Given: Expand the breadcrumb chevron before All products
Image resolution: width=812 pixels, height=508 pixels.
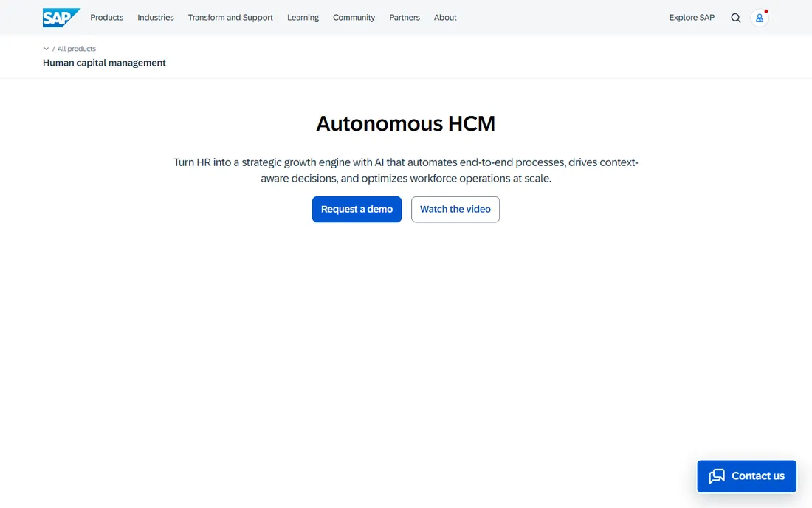Looking at the screenshot, I should pos(46,49).
